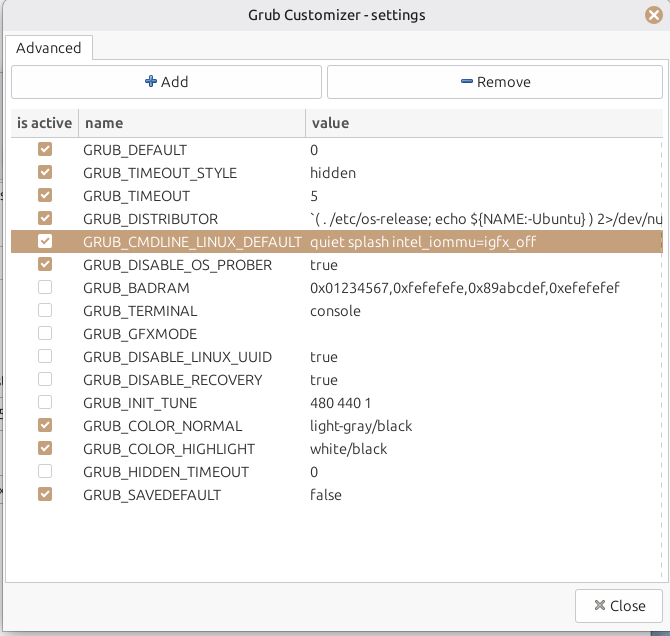670x636 pixels.
Task: Disable the GRUB_SAVEDEFAULT checkbox
Action: coord(44,495)
